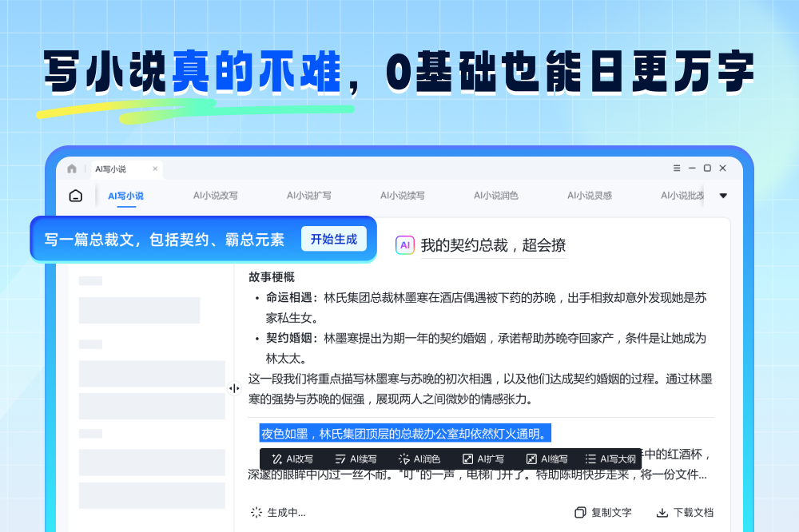Open the home page icon beside AI写小说 tab

(x=75, y=196)
